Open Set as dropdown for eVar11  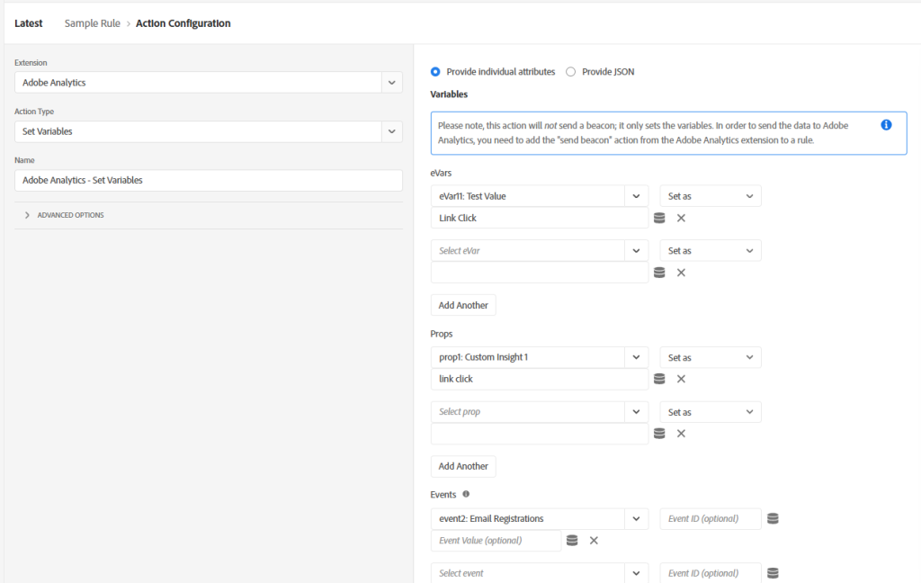coord(710,196)
